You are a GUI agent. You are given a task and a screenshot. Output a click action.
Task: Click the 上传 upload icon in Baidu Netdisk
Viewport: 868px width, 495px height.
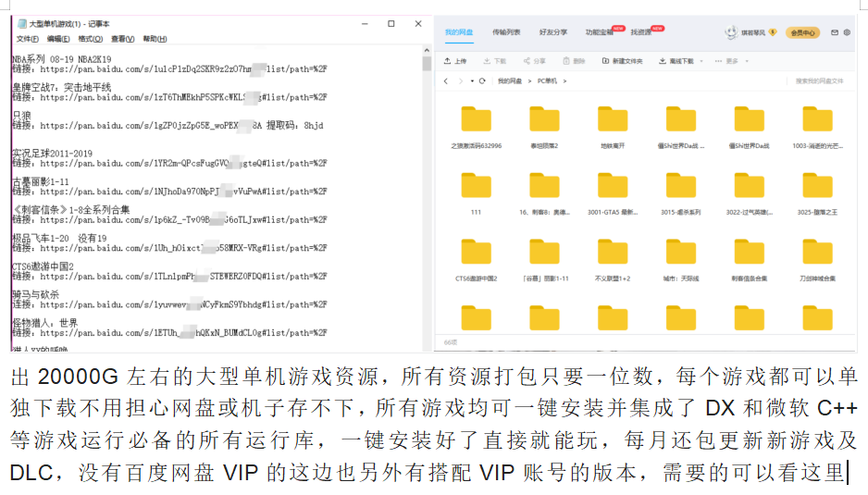pyautogui.click(x=447, y=61)
